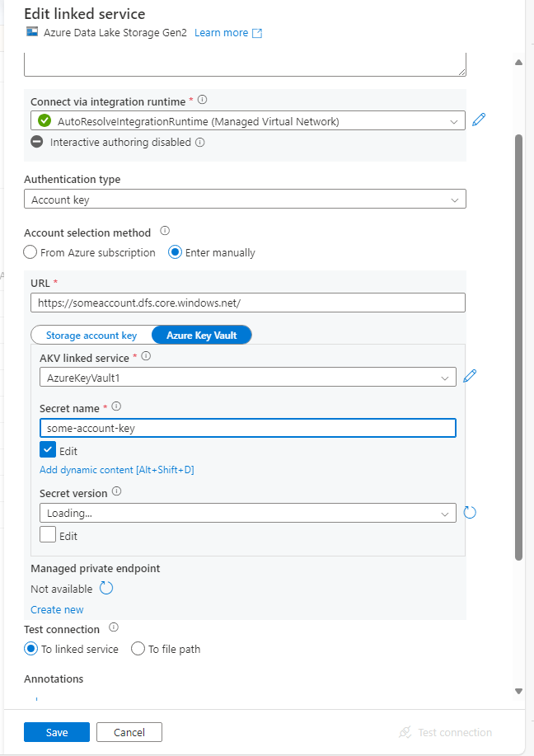534x756 pixels.
Task: Open the Authentication type dropdown
Action: pyautogui.click(x=245, y=200)
